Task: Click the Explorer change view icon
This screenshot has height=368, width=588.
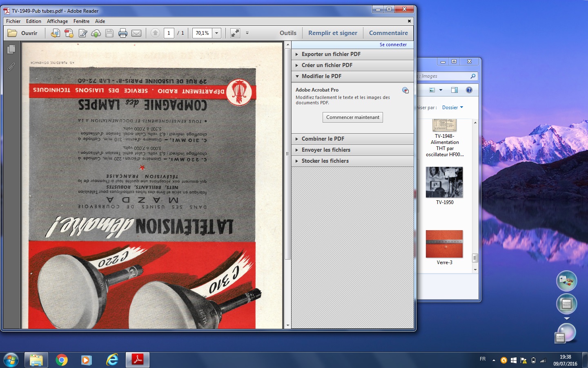Action: [432, 90]
